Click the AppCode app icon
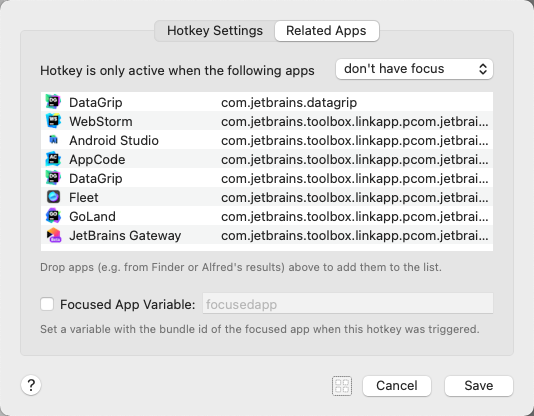The width and height of the screenshot is (534, 416). click(x=53, y=159)
